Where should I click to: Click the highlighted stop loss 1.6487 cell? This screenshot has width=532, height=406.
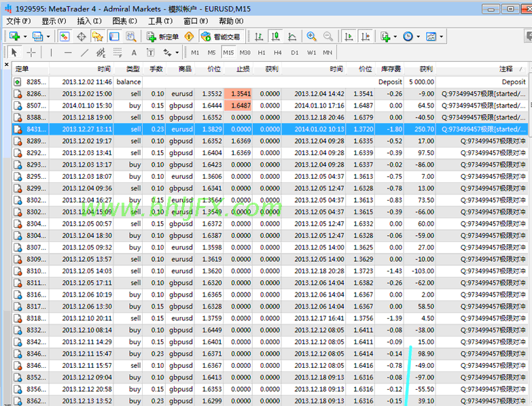click(238, 105)
